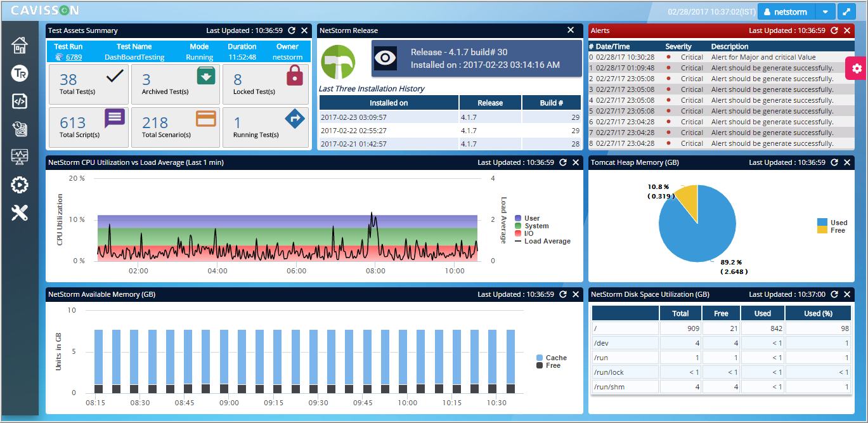
Task: Open the wrench and screwdriver tools icon
Action: coord(20,213)
